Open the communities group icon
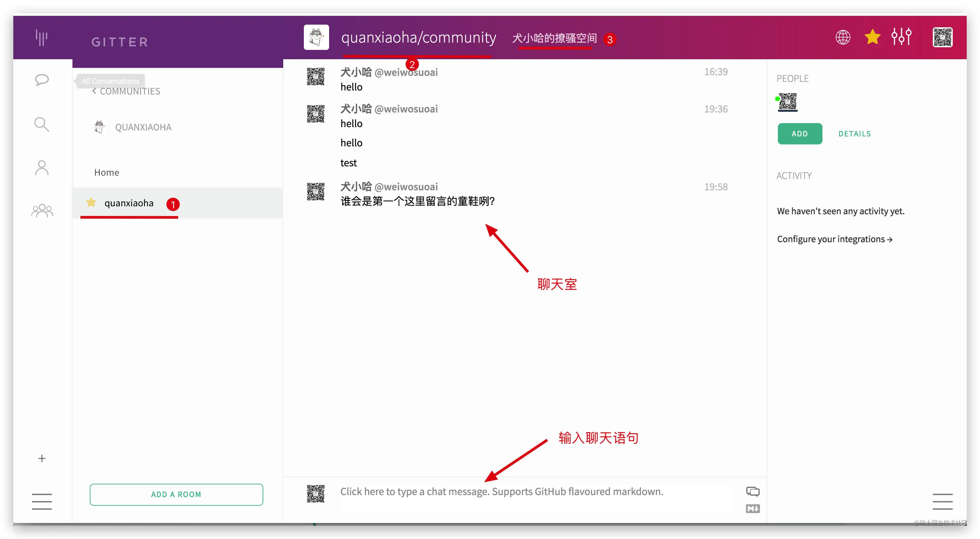This screenshot has height=539, width=980. click(42, 211)
